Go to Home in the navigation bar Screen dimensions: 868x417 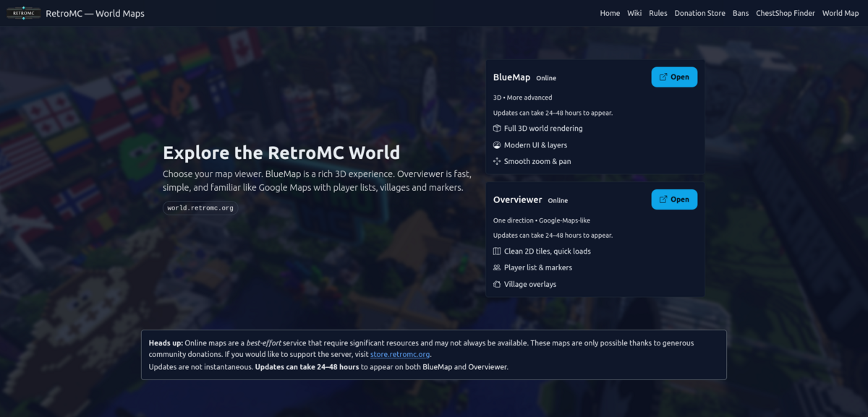pyautogui.click(x=610, y=13)
